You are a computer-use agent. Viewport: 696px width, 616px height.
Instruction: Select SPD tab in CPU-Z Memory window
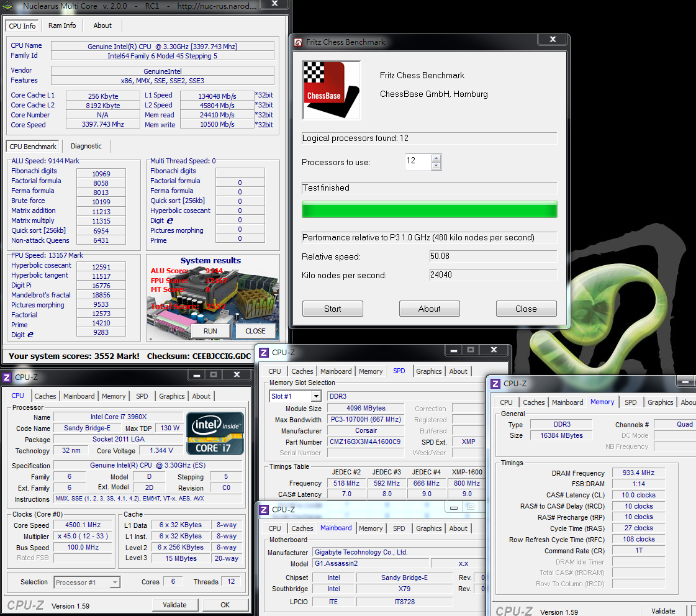click(631, 402)
